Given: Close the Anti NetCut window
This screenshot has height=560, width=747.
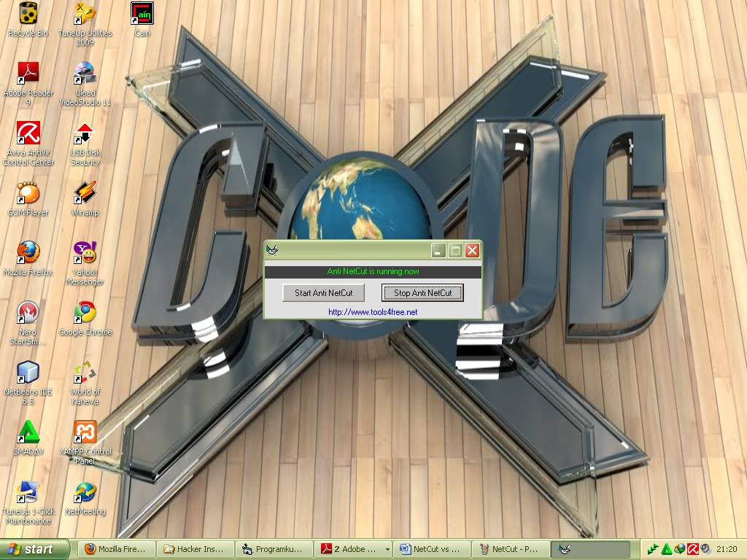Looking at the screenshot, I should [472, 251].
